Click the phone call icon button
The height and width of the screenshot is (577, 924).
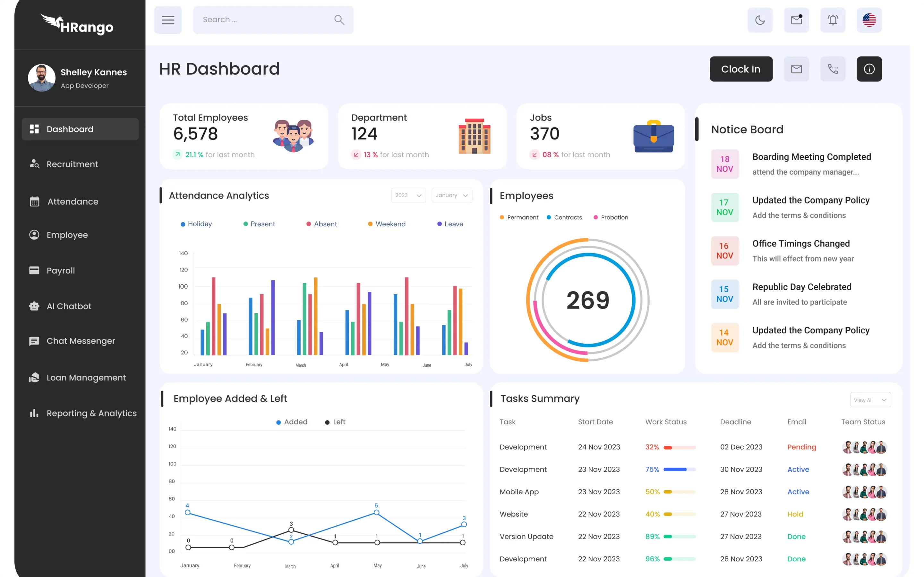click(x=833, y=69)
